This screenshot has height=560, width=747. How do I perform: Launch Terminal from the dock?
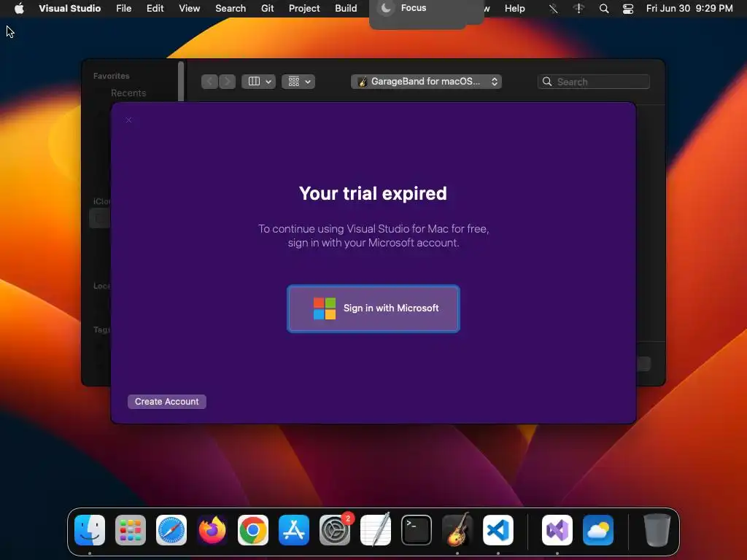[417, 530]
